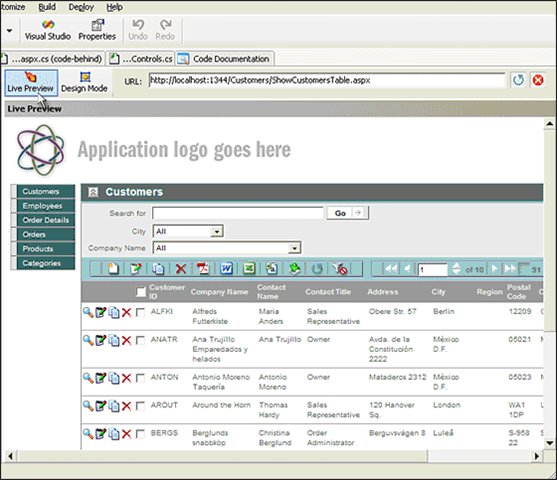Click the Visual Studio toolbar icon
This screenshot has height=480, width=557.
tap(48, 30)
